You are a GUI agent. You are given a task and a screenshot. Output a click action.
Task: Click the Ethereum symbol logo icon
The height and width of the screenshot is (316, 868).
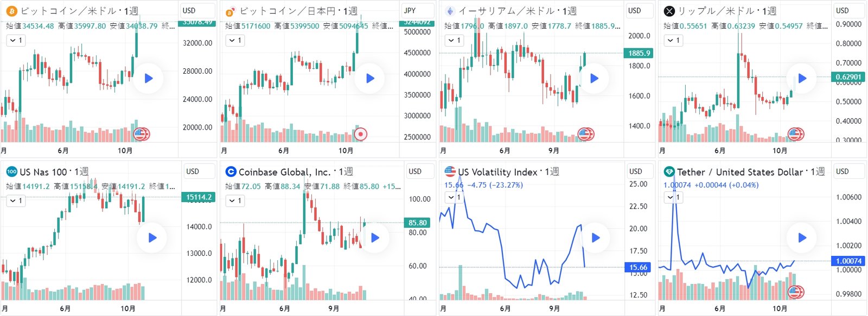(x=450, y=11)
